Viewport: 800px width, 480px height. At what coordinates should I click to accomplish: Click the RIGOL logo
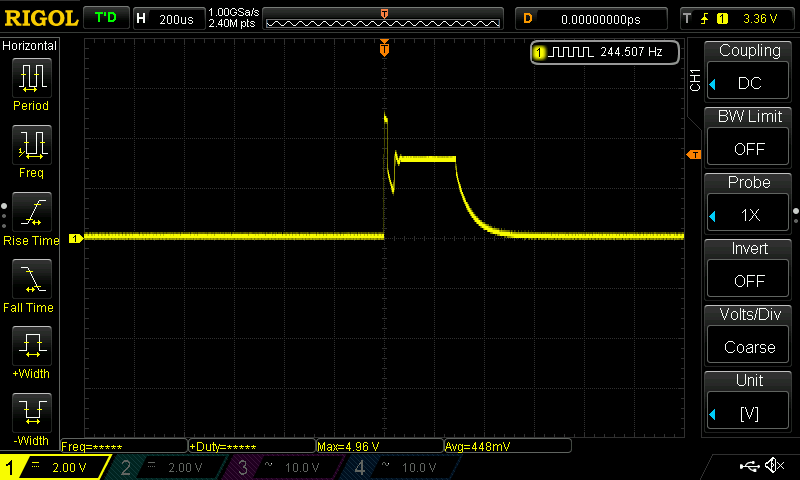tap(41, 18)
